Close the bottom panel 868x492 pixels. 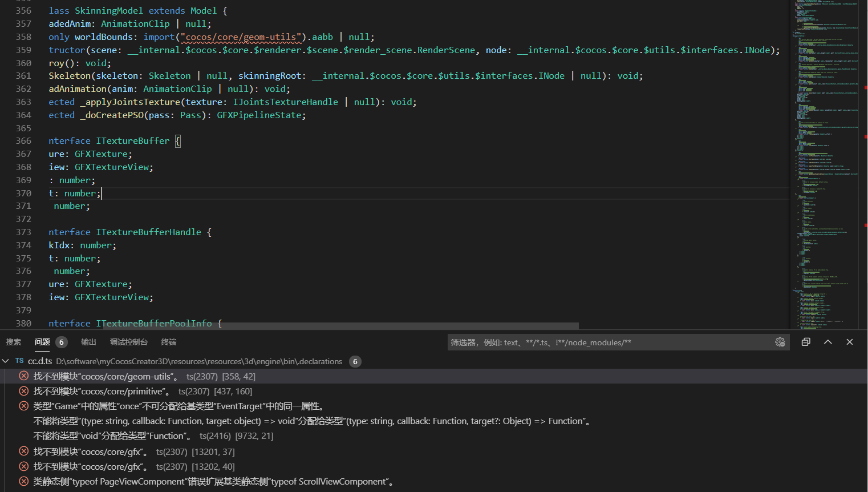(x=850, y=342)
